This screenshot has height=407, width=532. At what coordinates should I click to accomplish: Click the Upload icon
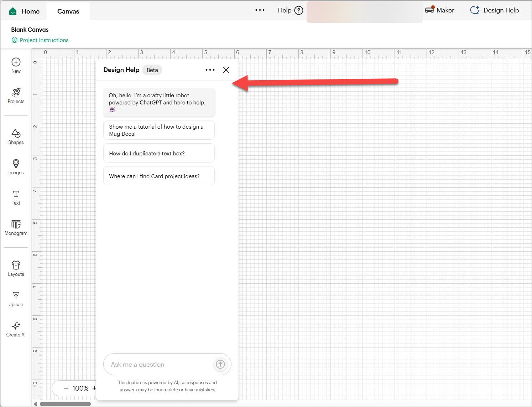[x=16, y=295]
